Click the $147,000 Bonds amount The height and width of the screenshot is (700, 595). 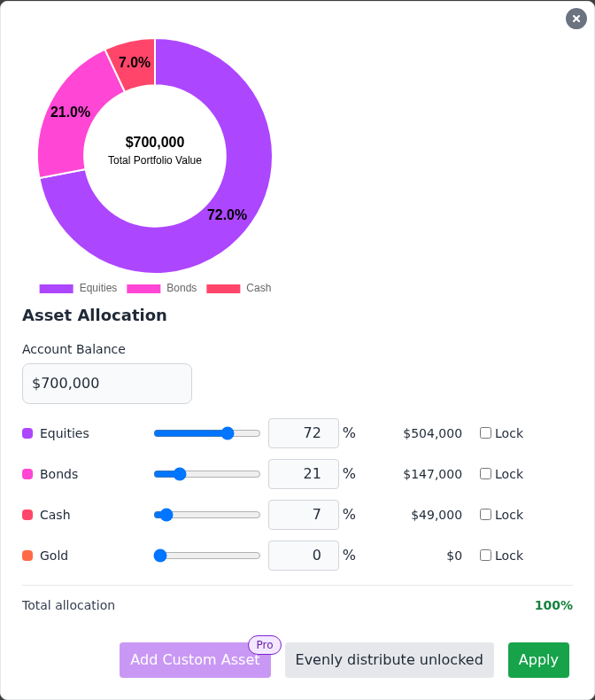tap(432, 474)
